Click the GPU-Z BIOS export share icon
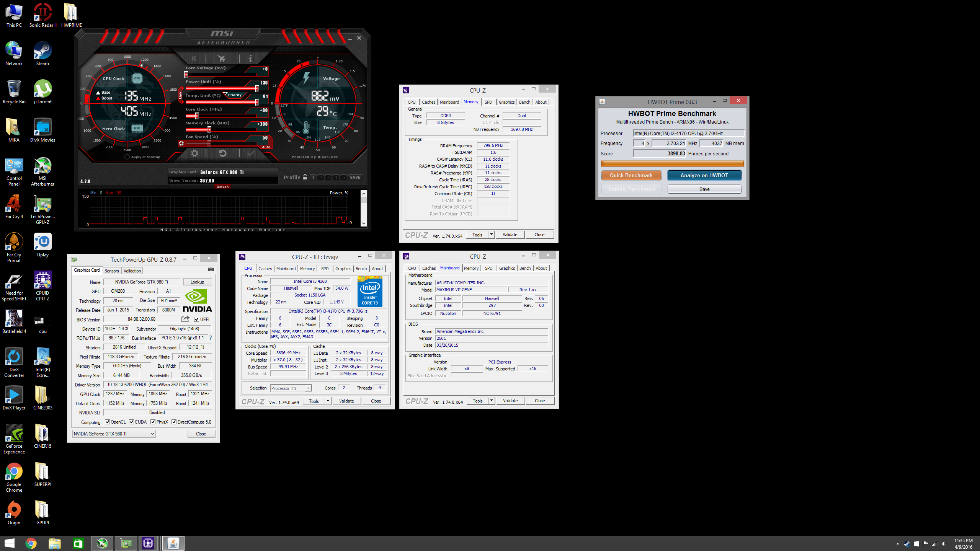 tap(186, 319)
